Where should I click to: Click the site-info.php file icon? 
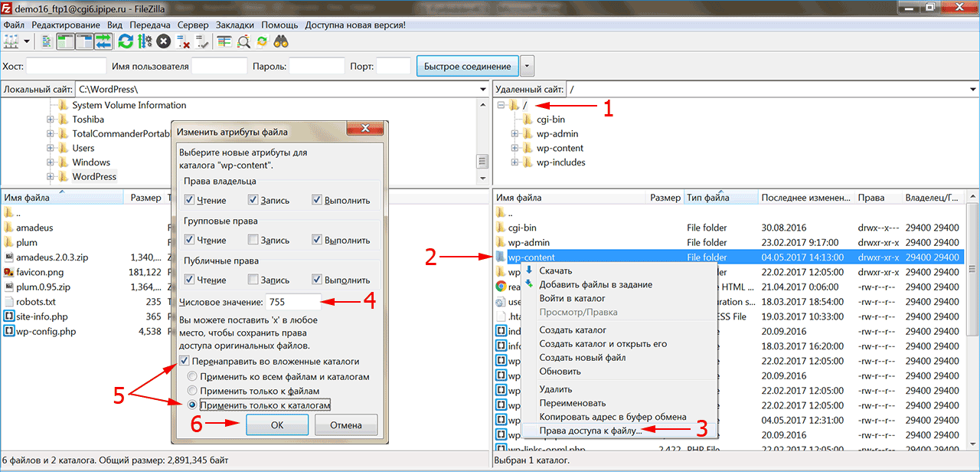point(9,316)
